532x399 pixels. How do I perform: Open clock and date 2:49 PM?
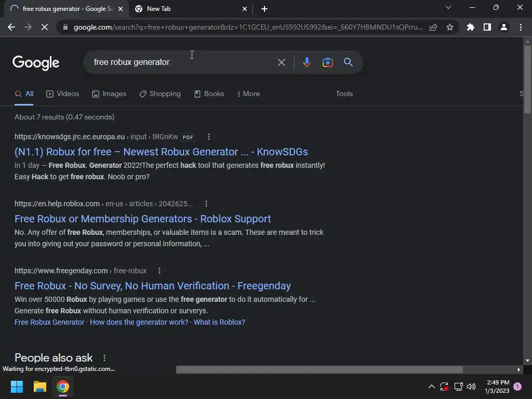click(497, 387)
